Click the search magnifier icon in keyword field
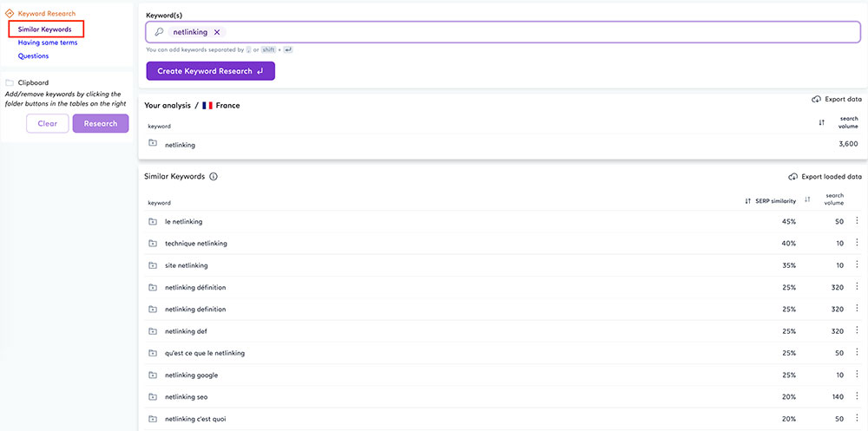 (158, 32)
